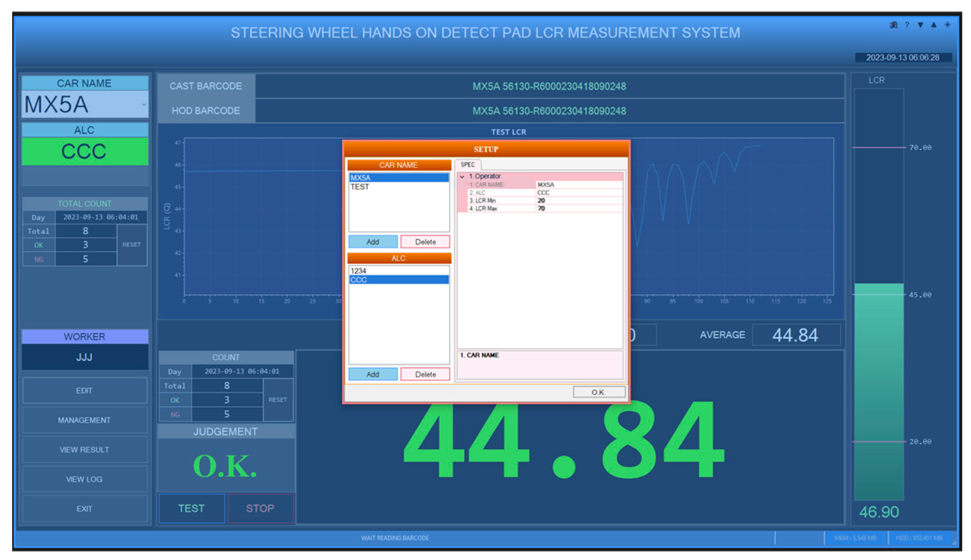Click Delete under the ALC list

[x=425, y=374]
